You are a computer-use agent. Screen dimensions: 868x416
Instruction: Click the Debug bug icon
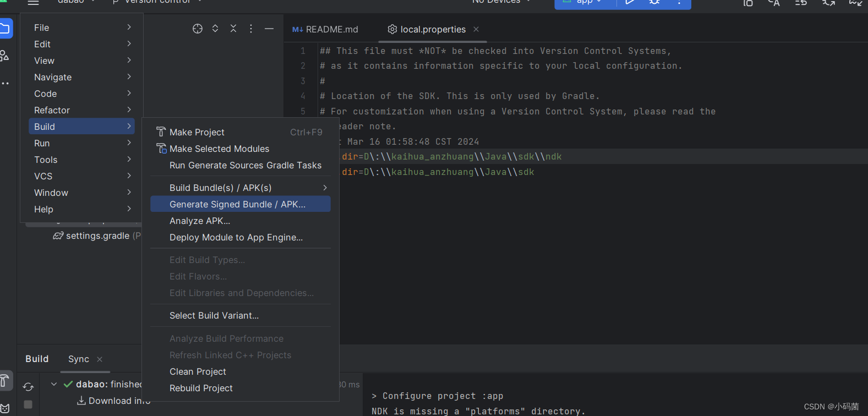(654, 2)
